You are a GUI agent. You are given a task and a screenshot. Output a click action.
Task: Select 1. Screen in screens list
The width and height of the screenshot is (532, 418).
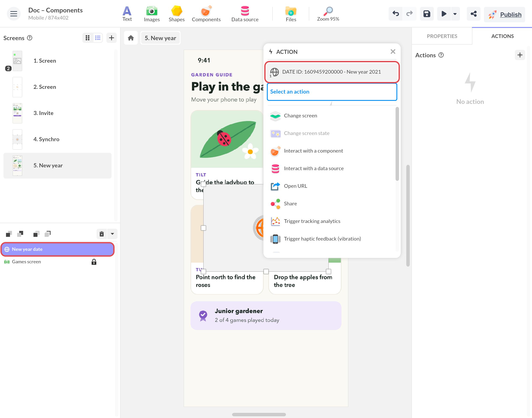click(57, 61)
